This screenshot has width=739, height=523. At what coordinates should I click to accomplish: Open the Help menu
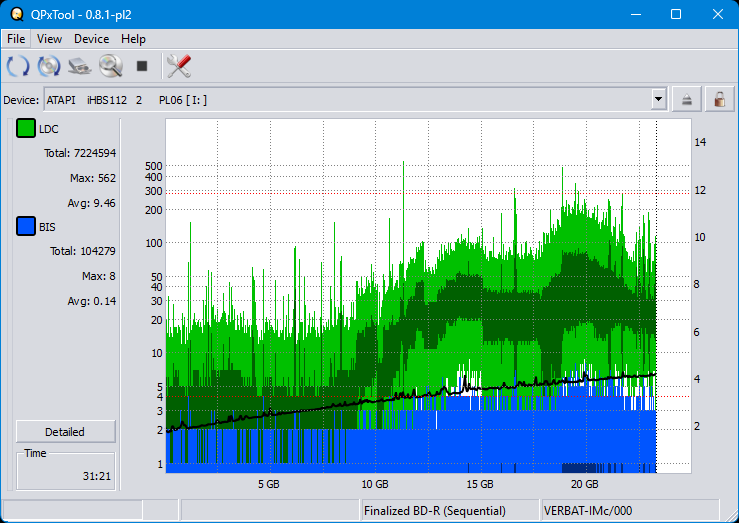(x=133, y=39)
